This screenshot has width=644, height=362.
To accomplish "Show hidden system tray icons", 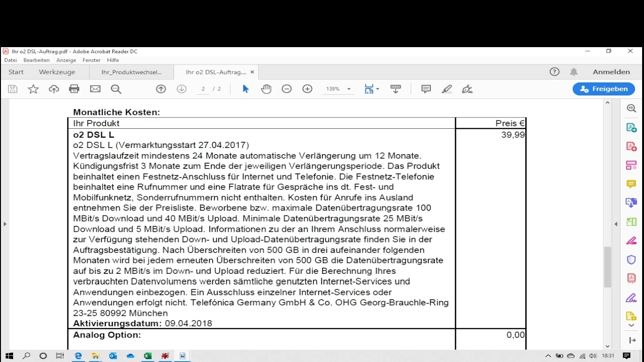I will 548,356.
